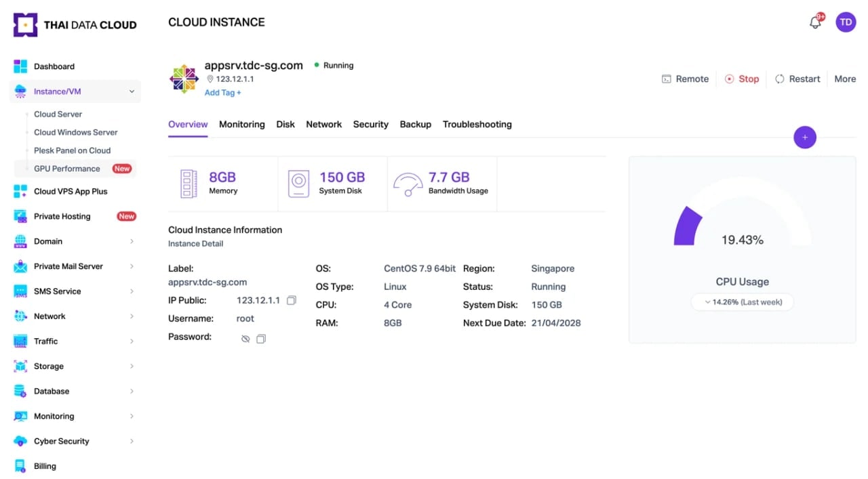Expand the Monitoring sidebar chevron
The width and height of the screenshot is (868, 479).
coord(132,416)
